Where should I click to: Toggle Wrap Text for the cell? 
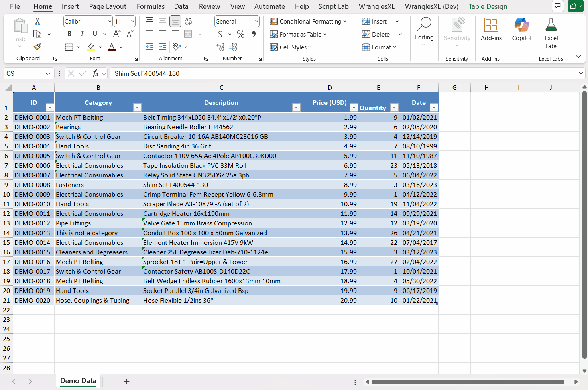point(189,21)
